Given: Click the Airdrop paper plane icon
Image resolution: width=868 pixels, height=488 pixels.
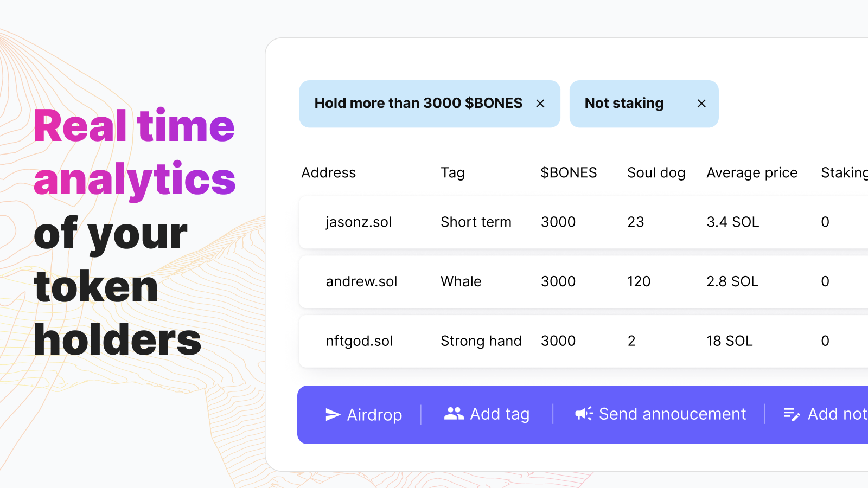Looking at the screenshot, I should [x=333, y=415].
